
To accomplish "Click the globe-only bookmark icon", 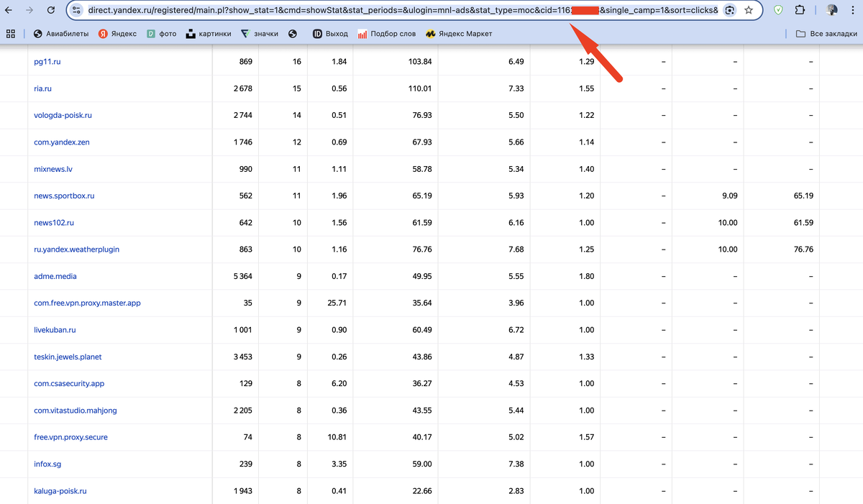I will (293, 34).
